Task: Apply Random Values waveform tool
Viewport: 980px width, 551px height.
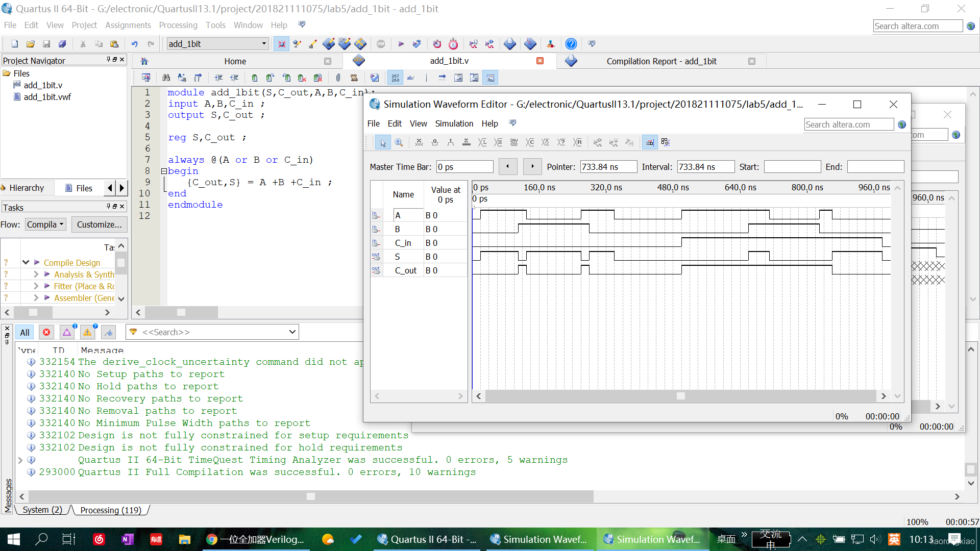Action: coord(577,142)
